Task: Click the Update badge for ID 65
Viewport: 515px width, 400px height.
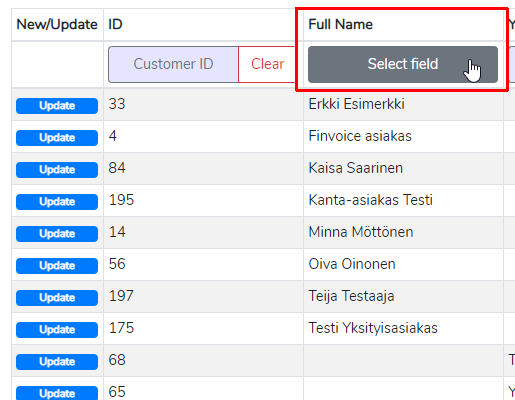Action: tap(57, 393)
